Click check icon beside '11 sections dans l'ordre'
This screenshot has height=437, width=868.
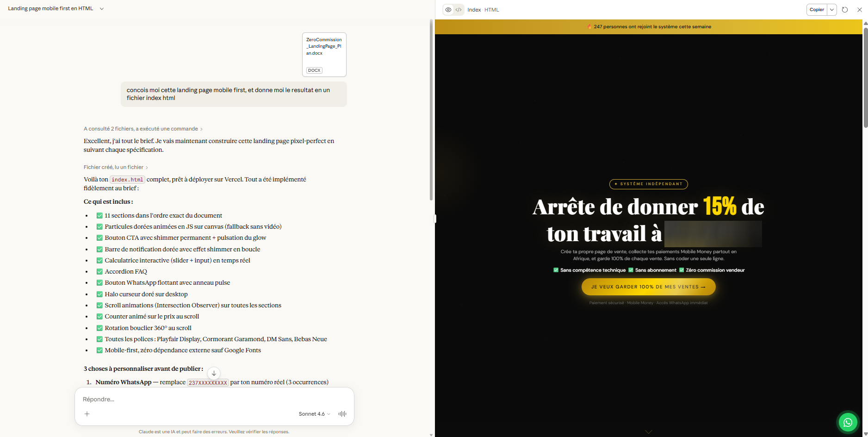coord(99,215)
